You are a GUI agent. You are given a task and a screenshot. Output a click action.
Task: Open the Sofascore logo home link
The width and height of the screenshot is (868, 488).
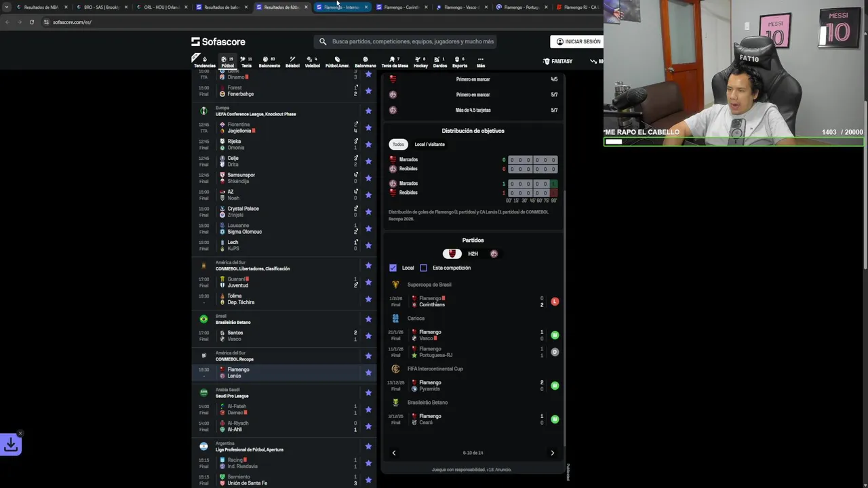click(218, 41)
